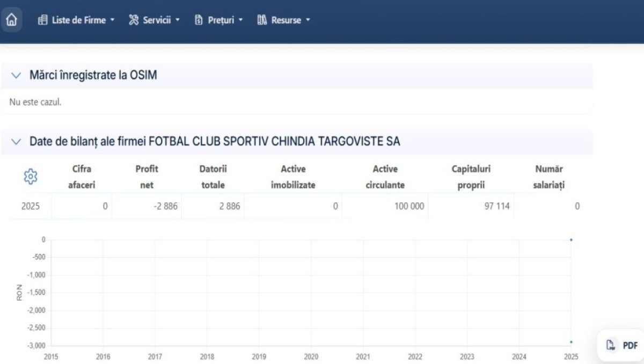Click the RON axis label
This screenshot has width=644, height=364.
19,293
